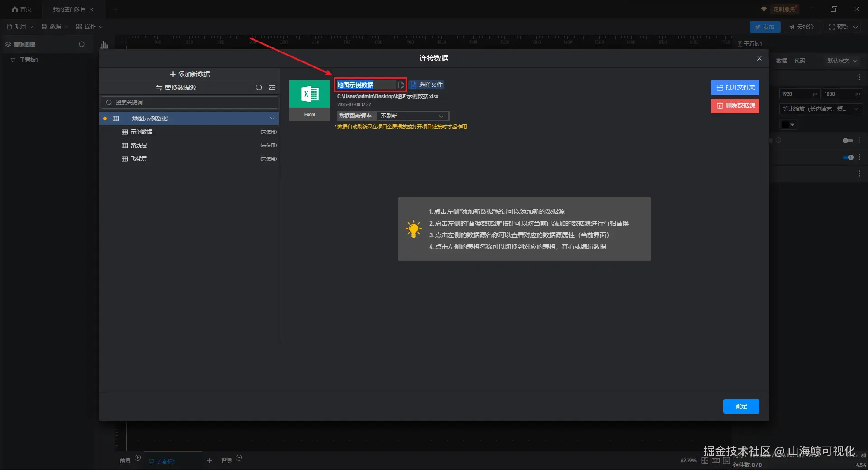Collapse the 地图示例数据 source tree
This screenshot has height=470, width=868.
tap(272, 118)
